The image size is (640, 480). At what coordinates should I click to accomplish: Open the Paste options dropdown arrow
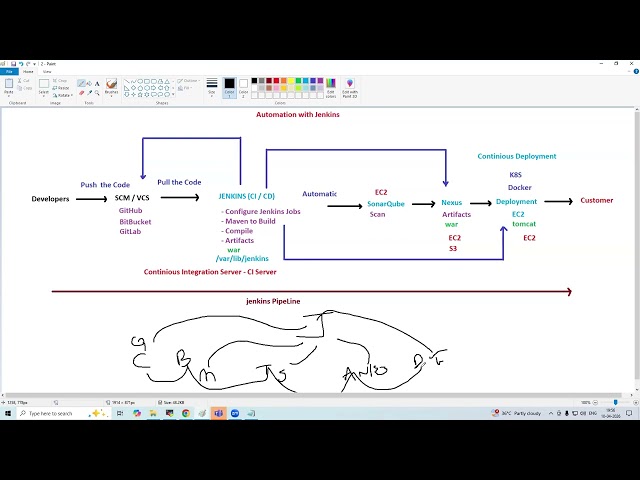click(9, 94)
